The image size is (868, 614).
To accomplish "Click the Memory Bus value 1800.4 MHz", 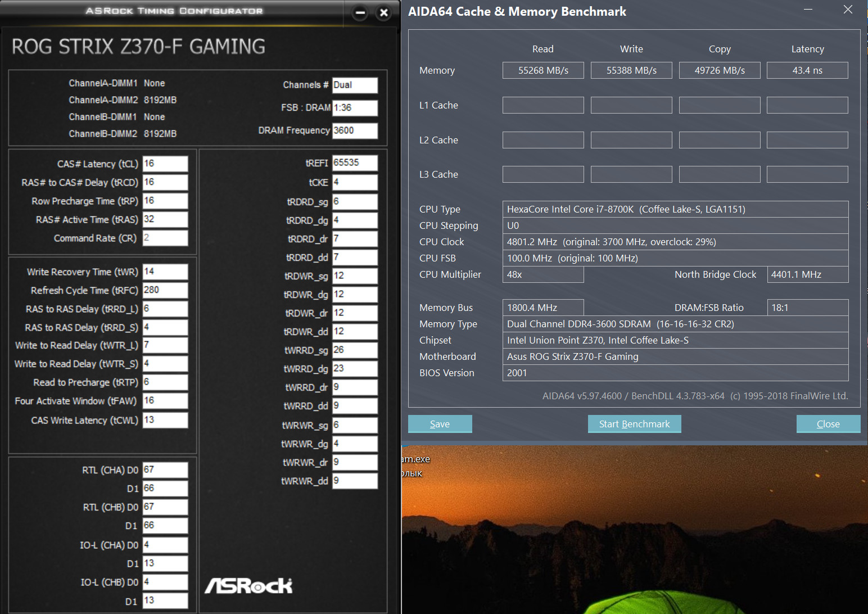I will pos(543,308).
